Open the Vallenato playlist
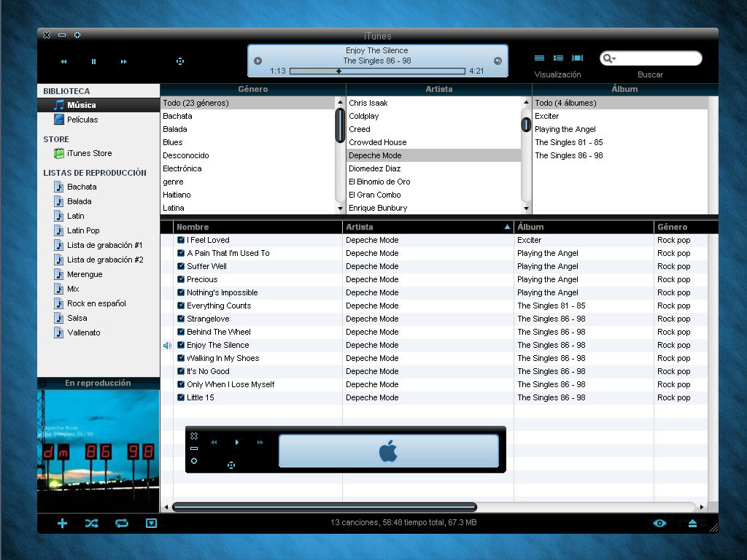747x560 pixels. click(x=98, y=332)
